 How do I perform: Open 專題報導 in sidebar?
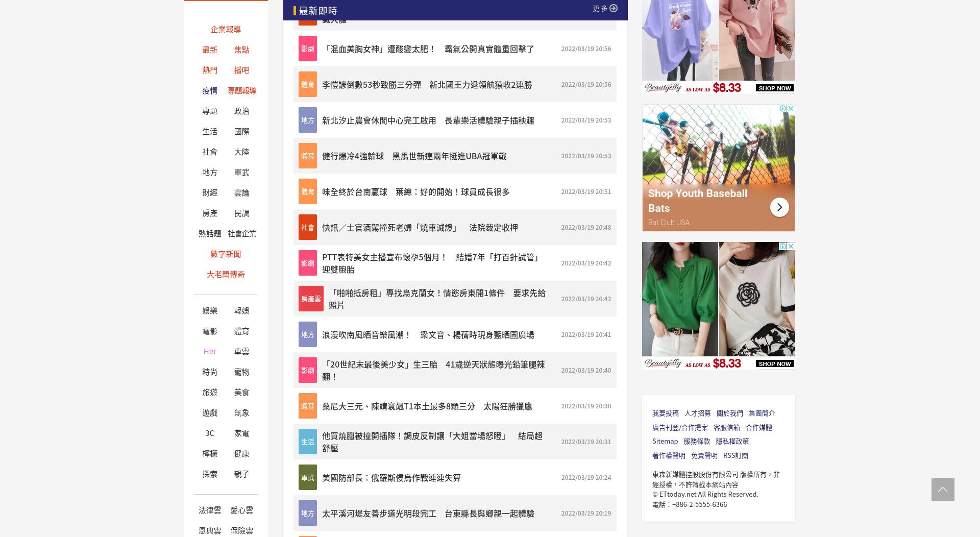tap(242, 90)
